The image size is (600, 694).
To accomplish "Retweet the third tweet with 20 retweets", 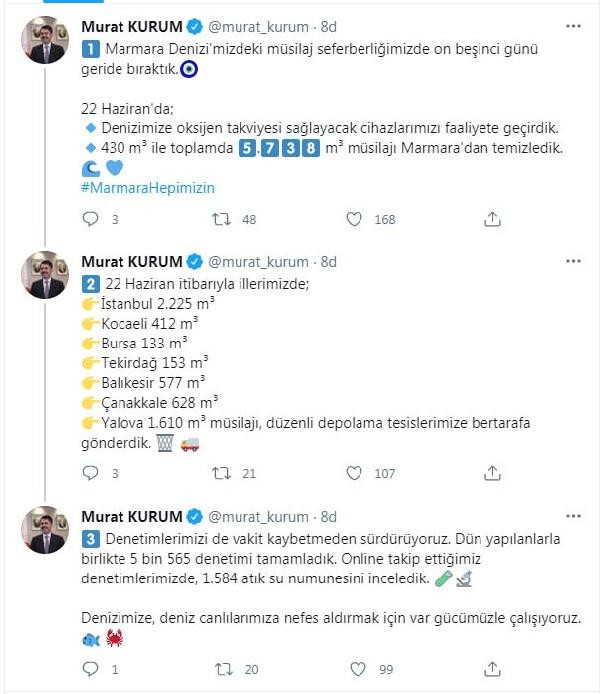I will coord(224,669).
